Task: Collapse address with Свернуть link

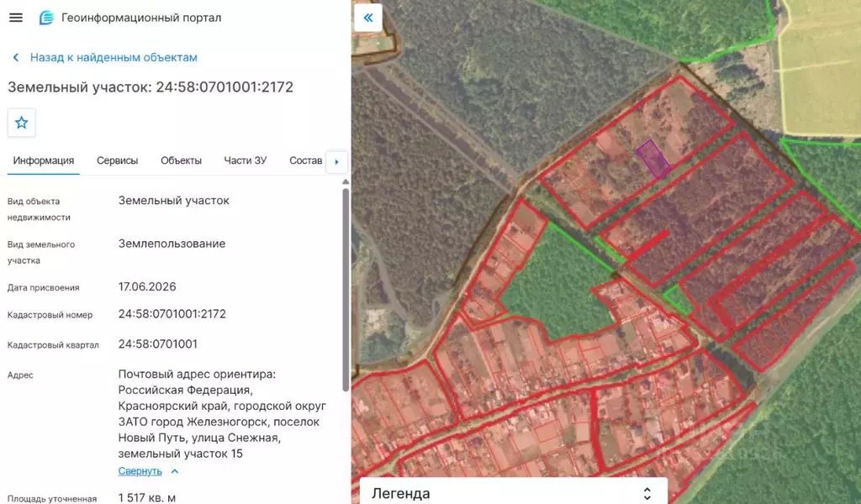Action: [x=140, y=471]
